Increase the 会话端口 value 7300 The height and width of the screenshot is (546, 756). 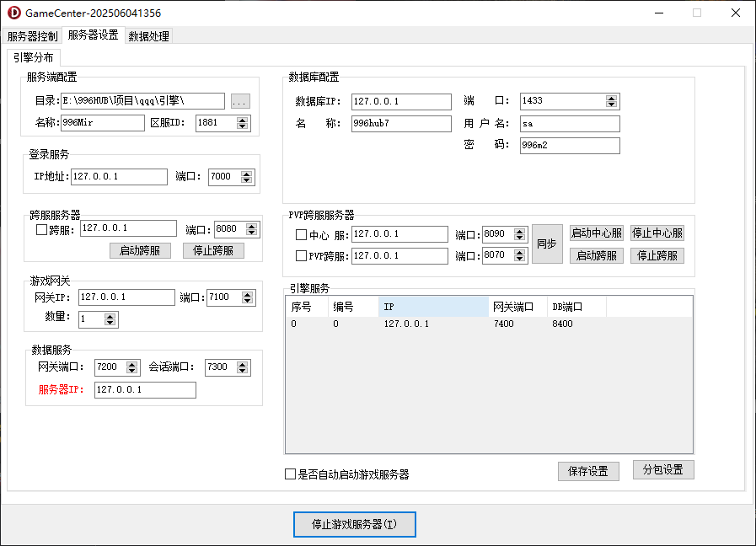pos(243,364)
